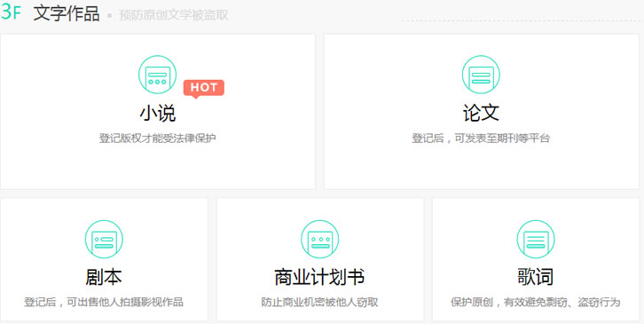
Task: Click the 歌词 lyrics icon
Action: pos(536,240)
